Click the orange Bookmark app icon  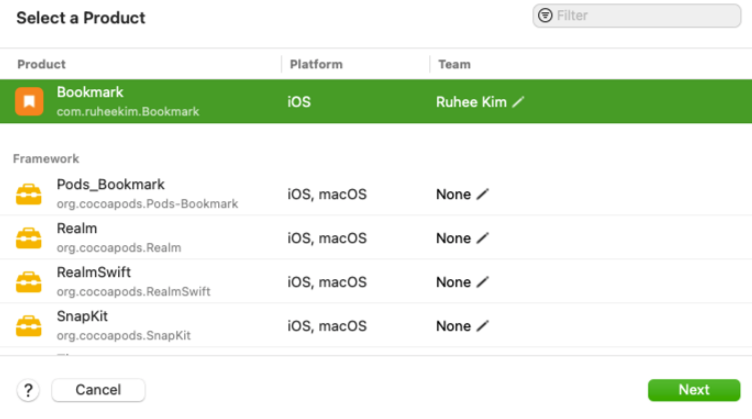point(29,102)
